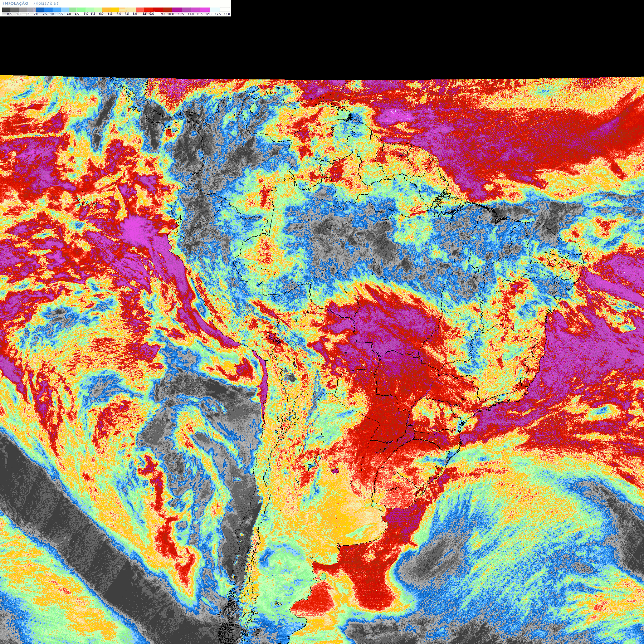Click the pale blue swatch ending at 12.5

tap(215, 10)
